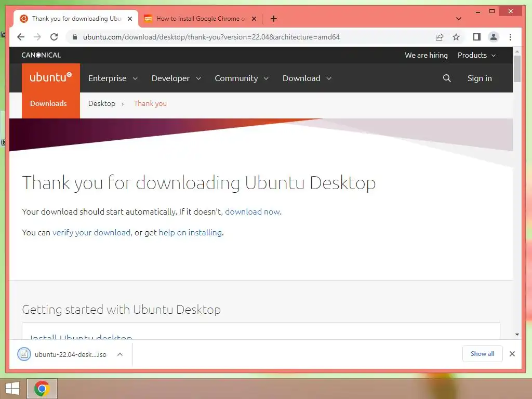This screenshot has height=399, width=532.
Task: Click the Chrome icon in the taskbar
Action: (42, 389)
